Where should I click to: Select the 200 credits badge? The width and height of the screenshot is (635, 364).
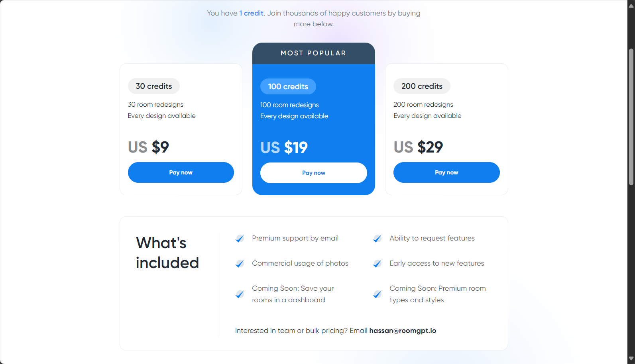pos(422,86)
